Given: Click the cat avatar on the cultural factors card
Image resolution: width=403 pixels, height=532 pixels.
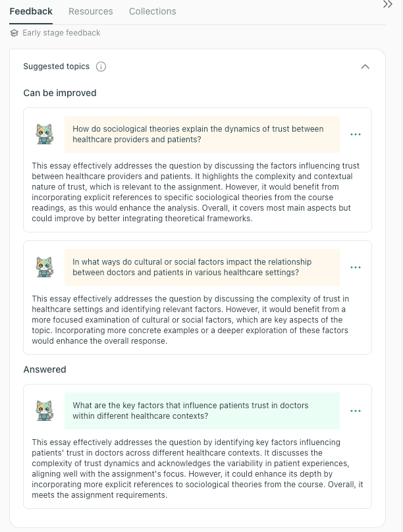Looking at the screenshot, I should [x=44, y=267].
